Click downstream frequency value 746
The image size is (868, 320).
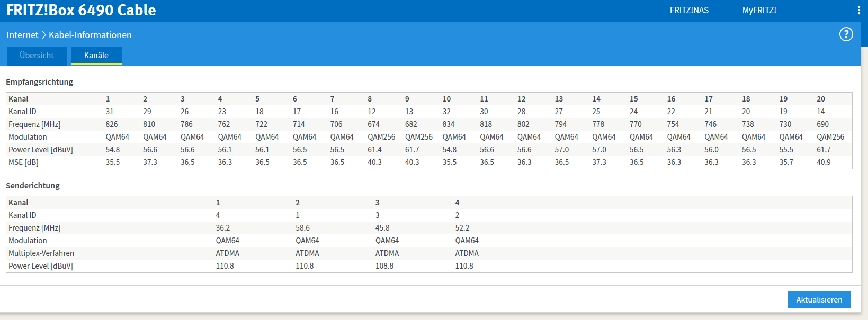711,124
